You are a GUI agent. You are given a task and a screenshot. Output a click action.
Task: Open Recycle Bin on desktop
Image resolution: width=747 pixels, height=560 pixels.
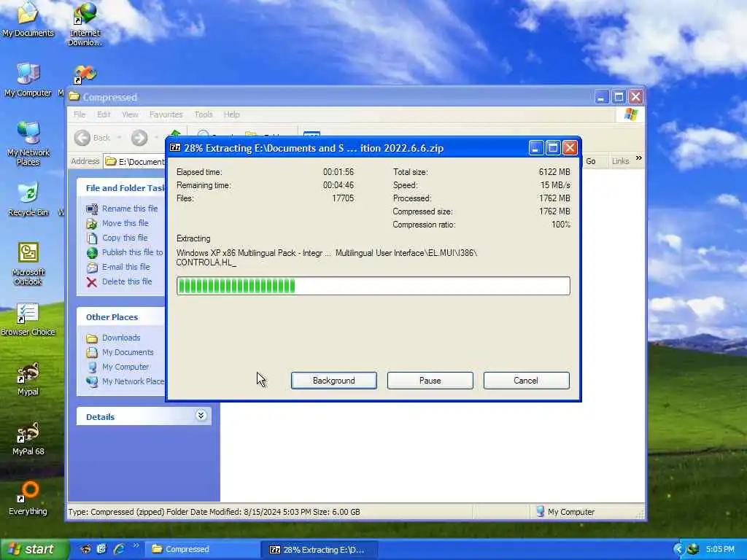(x=28, y=199)
